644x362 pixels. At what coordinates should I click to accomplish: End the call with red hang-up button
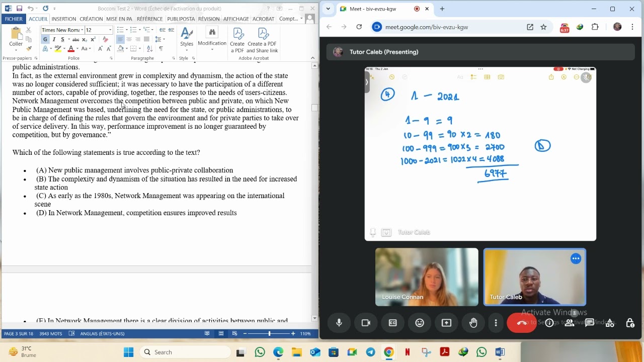[x=522, y=323]
